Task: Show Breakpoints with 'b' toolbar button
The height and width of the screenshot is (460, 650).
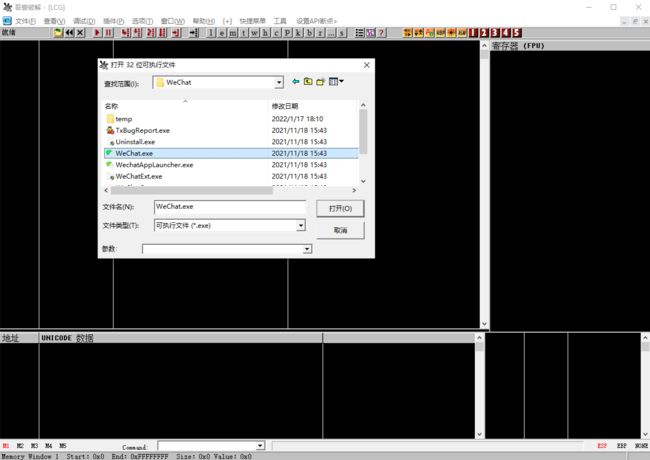Action: pos(309,33)
